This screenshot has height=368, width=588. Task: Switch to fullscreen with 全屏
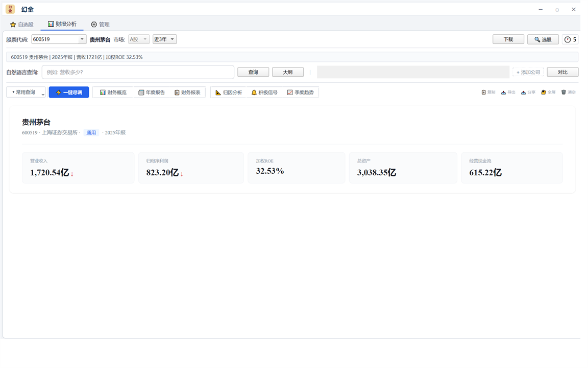click(x=548, y=93)
